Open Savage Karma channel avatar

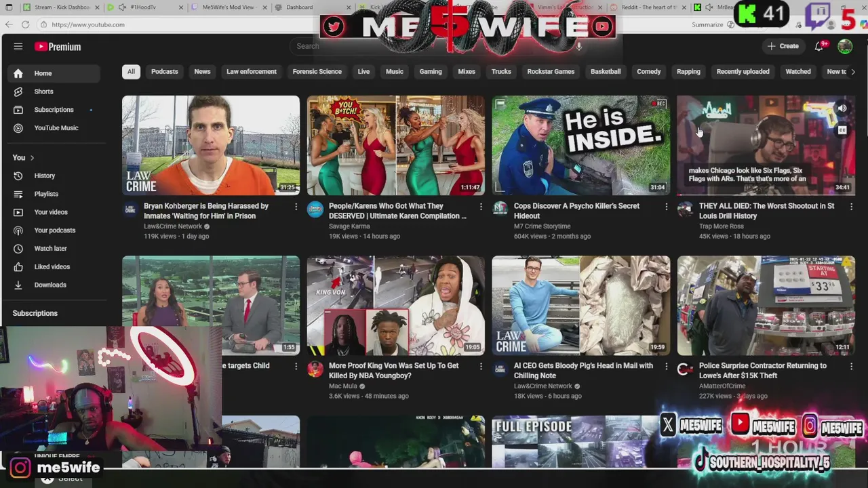point(315,209)
